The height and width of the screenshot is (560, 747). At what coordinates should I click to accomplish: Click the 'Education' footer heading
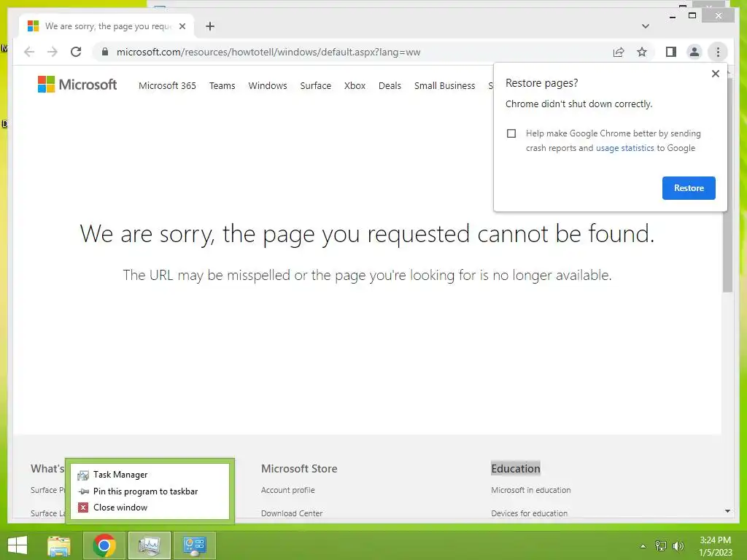(516, 469)
